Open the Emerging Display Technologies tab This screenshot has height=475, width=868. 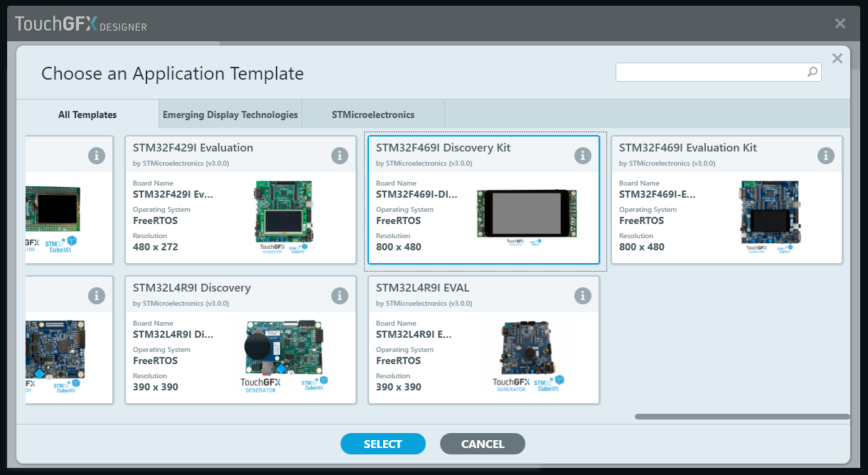coord(230,114)
